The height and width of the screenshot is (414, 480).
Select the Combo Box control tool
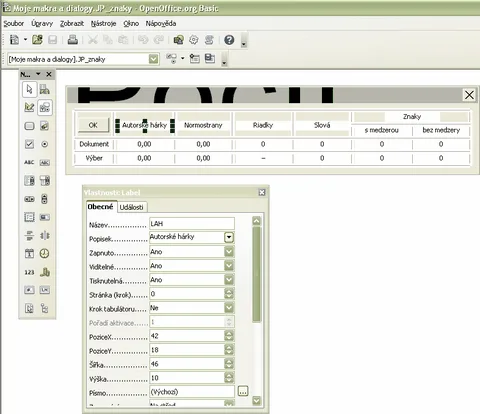point(44,181)
